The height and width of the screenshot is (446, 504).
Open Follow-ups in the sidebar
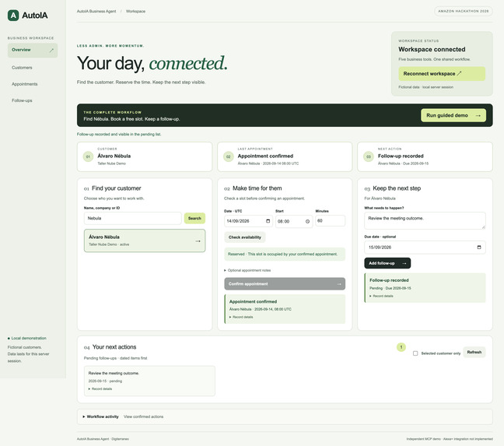[22, 100]
